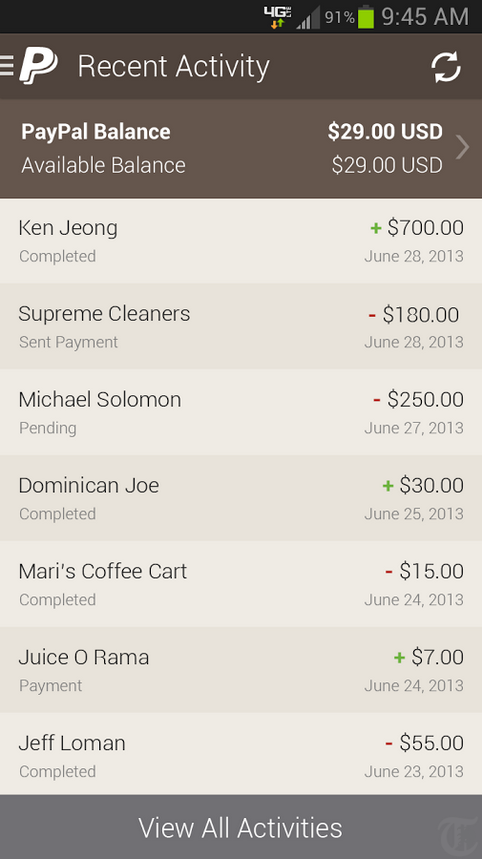482x859 pixels.
Task: Open Juice O Rama payment
Action: [x=241, y=669]
